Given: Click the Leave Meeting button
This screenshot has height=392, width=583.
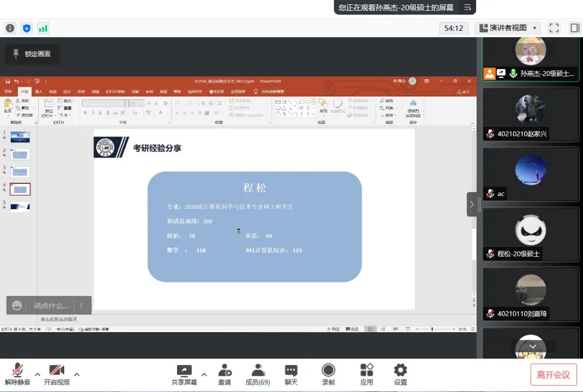Looking at the screenshot, I should pyautogui.click(x=553, y=374).
